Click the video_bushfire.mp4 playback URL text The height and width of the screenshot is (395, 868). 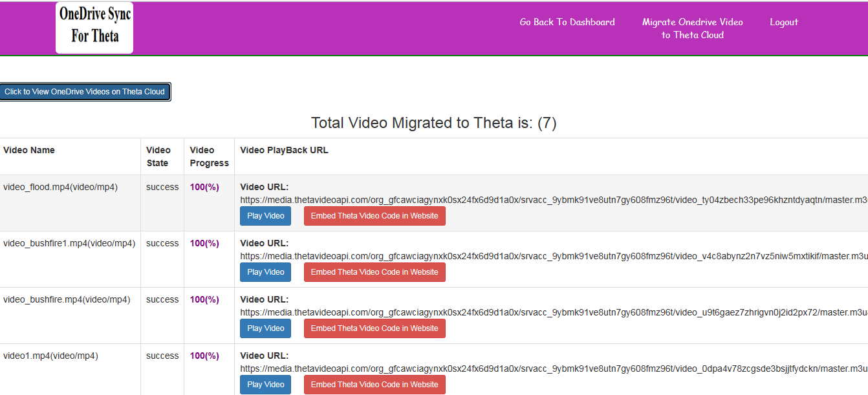554,312
